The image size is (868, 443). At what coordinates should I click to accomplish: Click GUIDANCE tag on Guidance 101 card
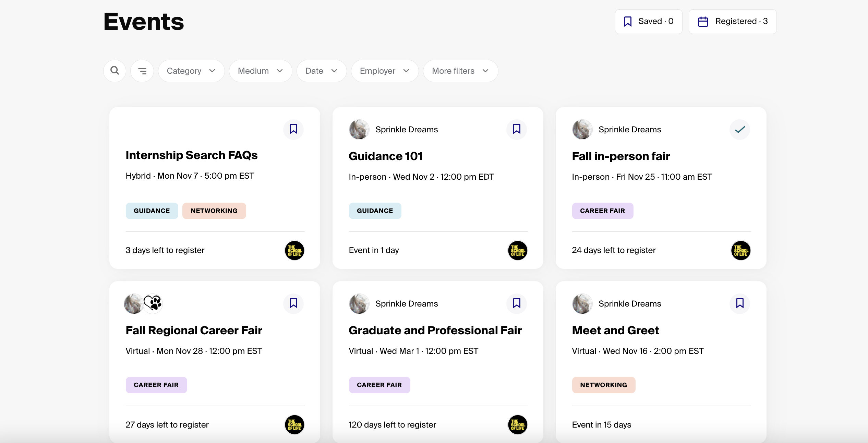[x=375, y=211]
